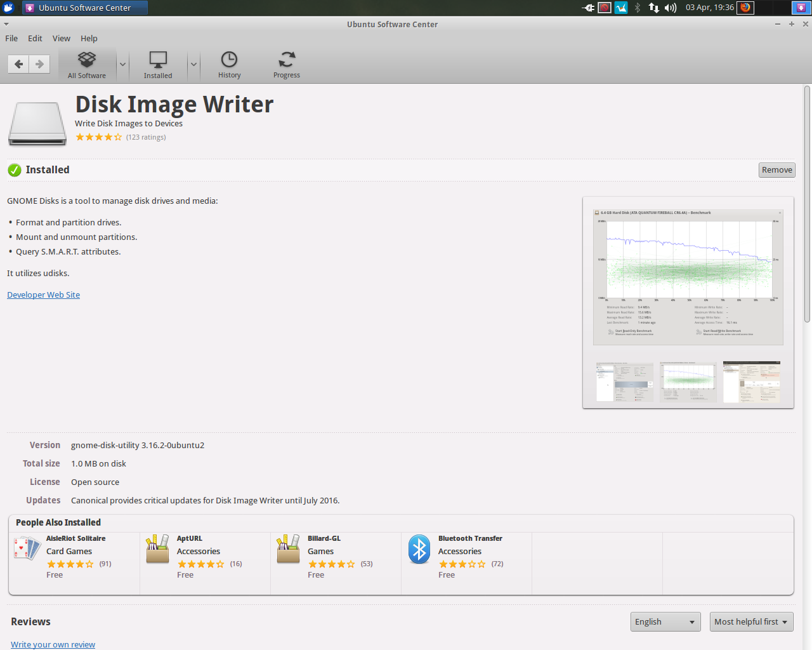Click the AisleRiot Solitaire star rating
Screen dimensions: 812x650
(x=70, y=564)
